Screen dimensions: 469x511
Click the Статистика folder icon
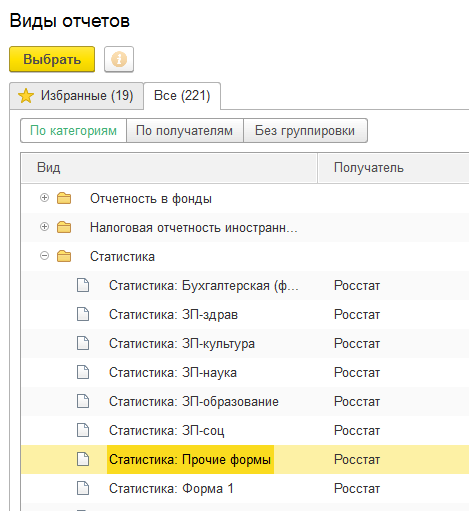click(x=64, y=256)
